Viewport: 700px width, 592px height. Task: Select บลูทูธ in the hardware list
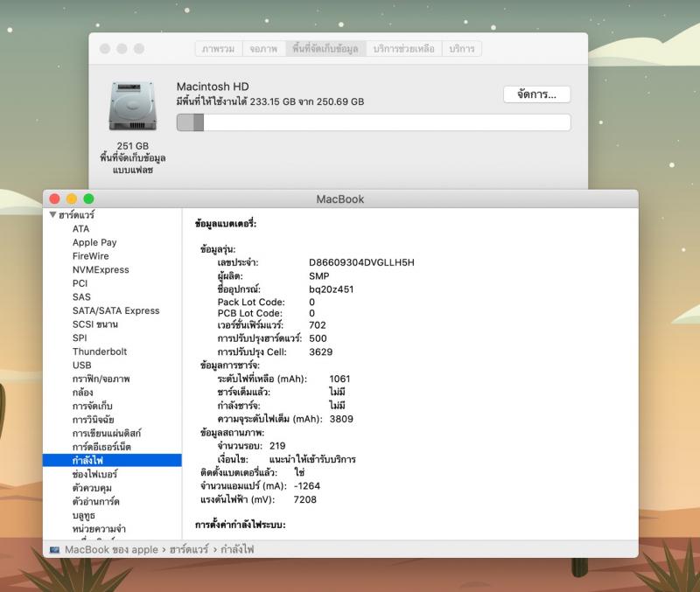tap(84, 515)
